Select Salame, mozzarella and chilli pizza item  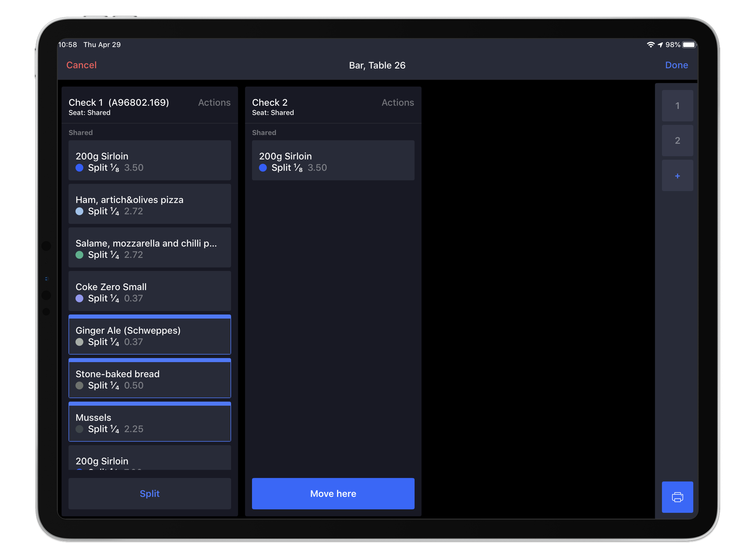150,247
